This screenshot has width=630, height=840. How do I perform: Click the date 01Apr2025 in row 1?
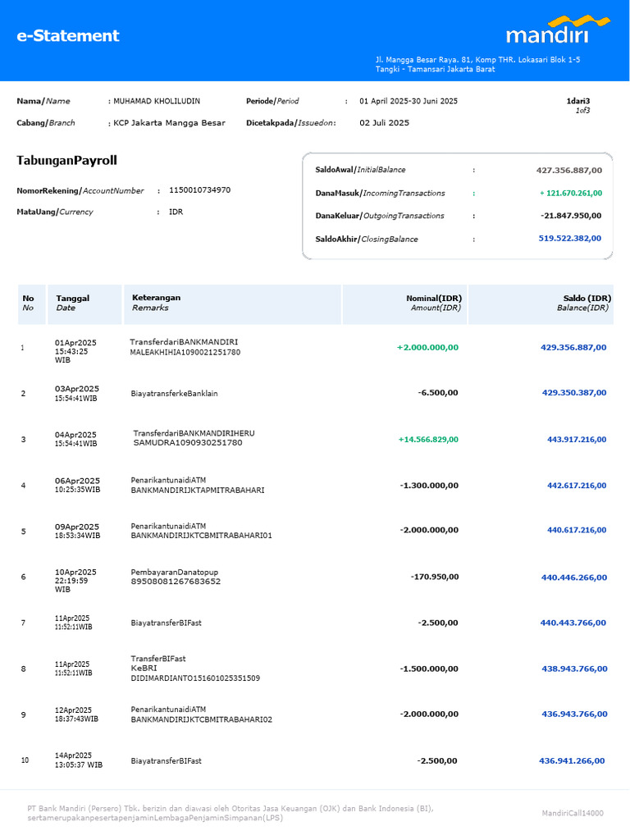(x=75, y=343)
